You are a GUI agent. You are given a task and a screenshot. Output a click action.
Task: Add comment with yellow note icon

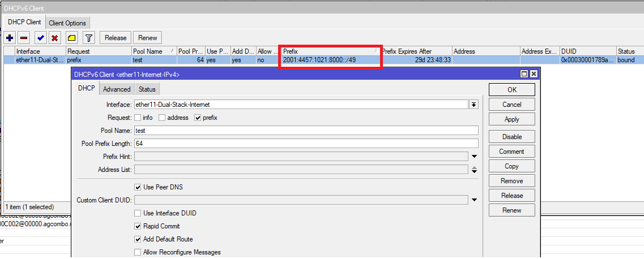pos(72,38)
